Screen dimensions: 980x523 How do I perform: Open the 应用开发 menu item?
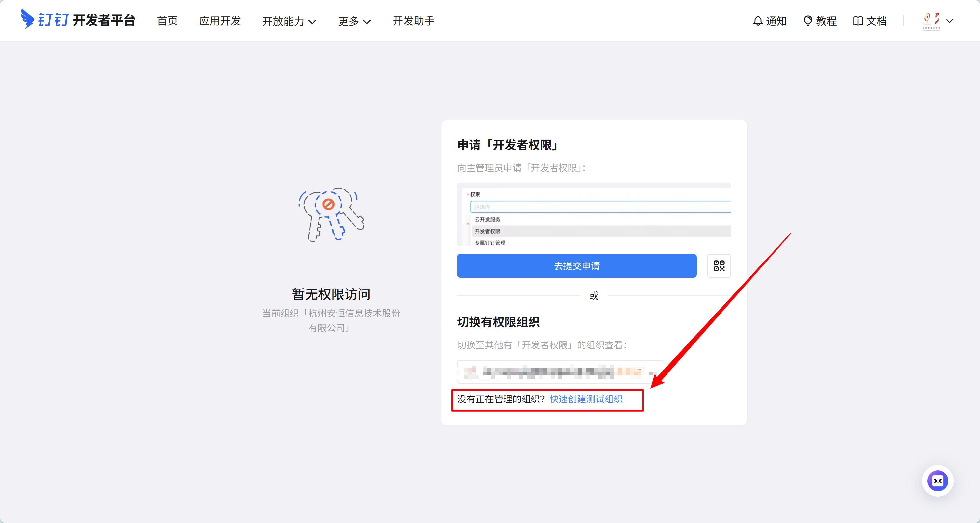[x=220, y=21]
